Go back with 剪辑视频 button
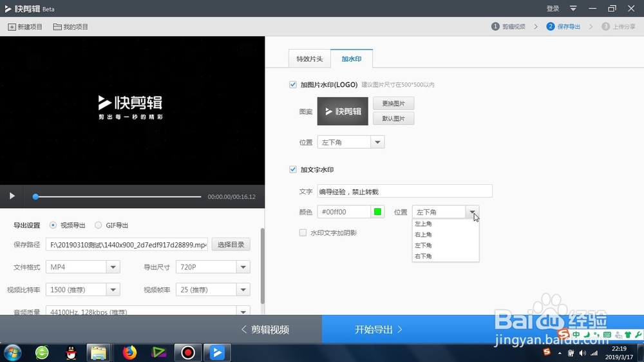644x362 pixels. click(x=265, y=329)
